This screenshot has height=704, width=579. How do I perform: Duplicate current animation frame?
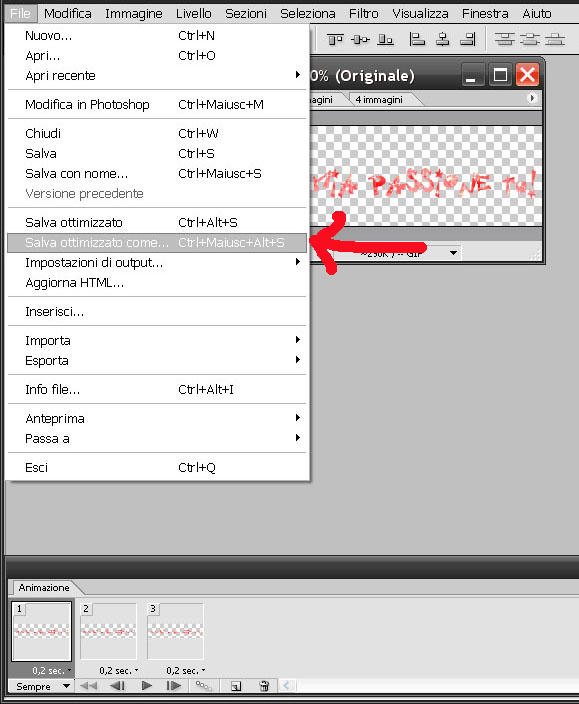(236, 686)
